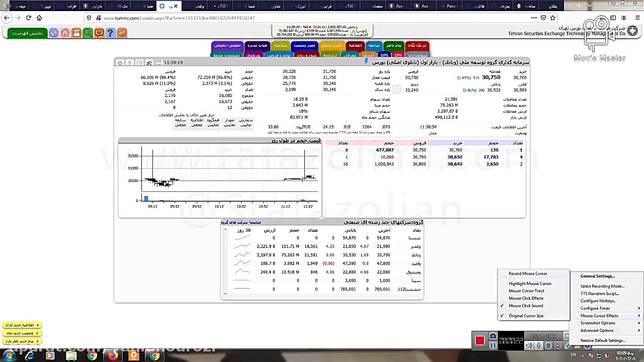Toggle the recorder speaker audio icon
The width and height of the screenshot is (644, 362).
click(529, 345)
